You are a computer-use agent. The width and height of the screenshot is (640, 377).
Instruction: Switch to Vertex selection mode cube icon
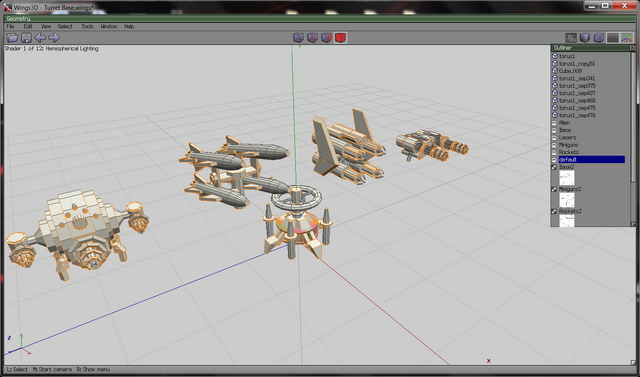298,38
